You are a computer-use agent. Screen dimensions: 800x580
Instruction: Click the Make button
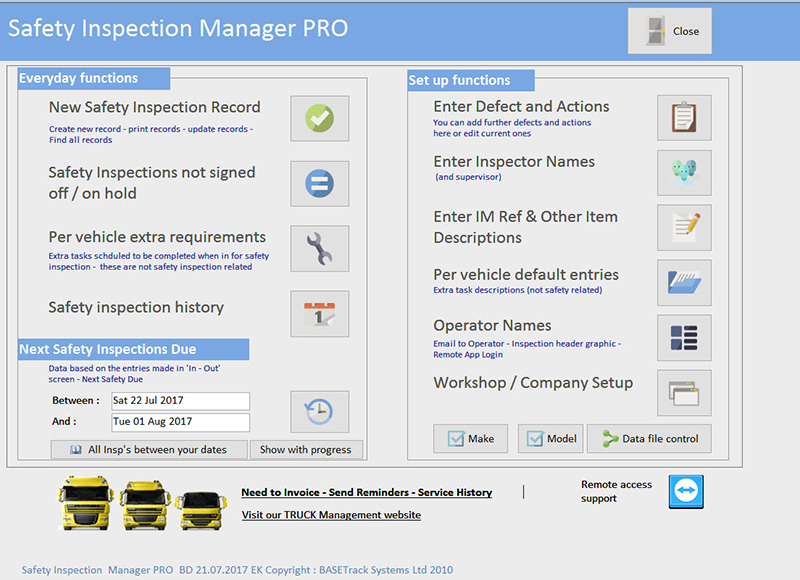[470, 439]
